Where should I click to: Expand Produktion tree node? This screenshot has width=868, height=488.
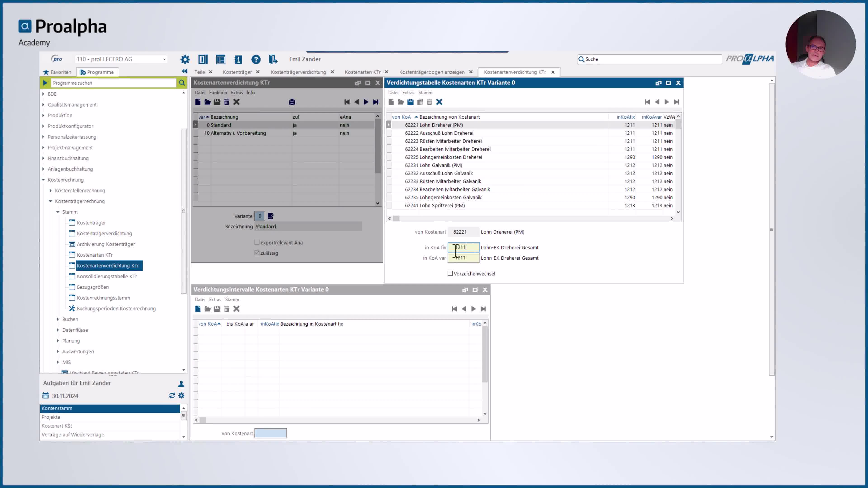(43, 115)
